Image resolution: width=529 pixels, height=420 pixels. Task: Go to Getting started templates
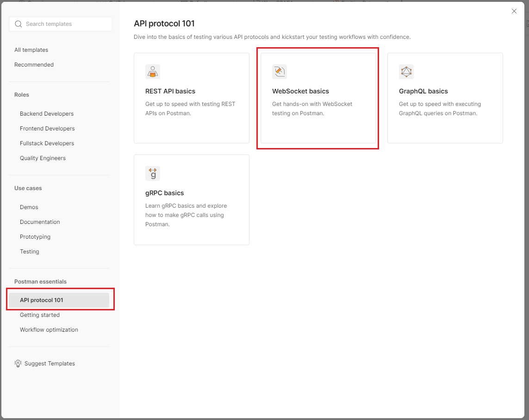tap(40, 315)
